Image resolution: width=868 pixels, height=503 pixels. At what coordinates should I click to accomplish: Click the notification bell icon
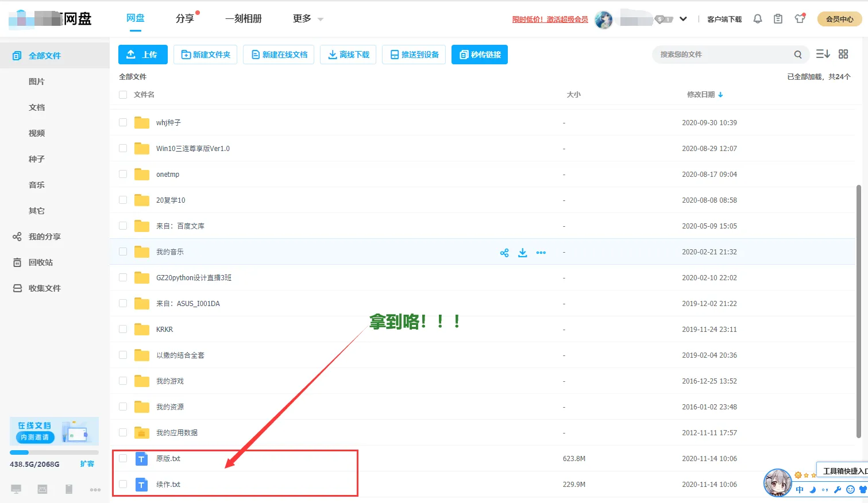(x=758, y=19)
